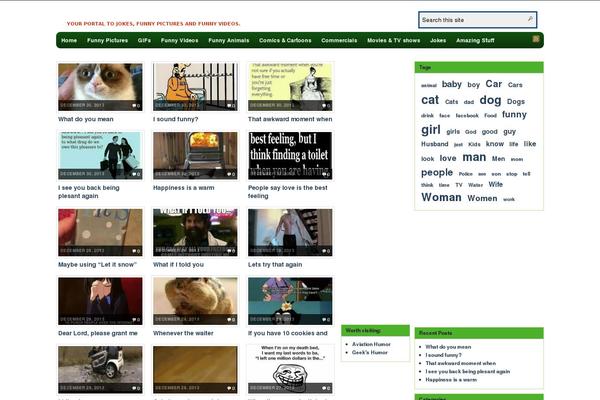Select the 'people' tag
The width and height of the screenshot is (600, 400).
437,173
